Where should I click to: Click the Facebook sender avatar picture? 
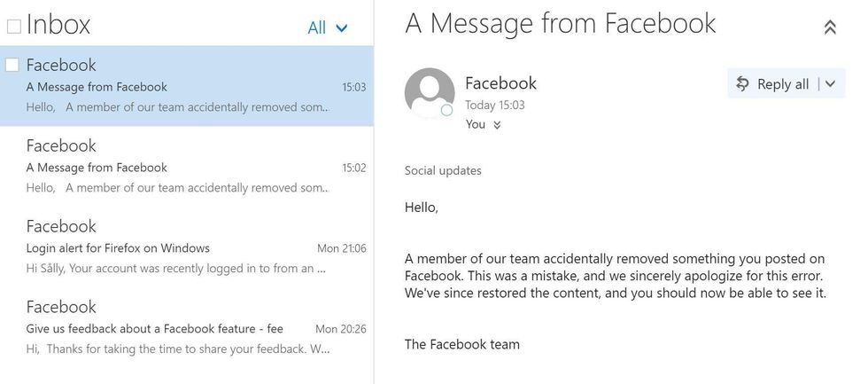[430, 93]
